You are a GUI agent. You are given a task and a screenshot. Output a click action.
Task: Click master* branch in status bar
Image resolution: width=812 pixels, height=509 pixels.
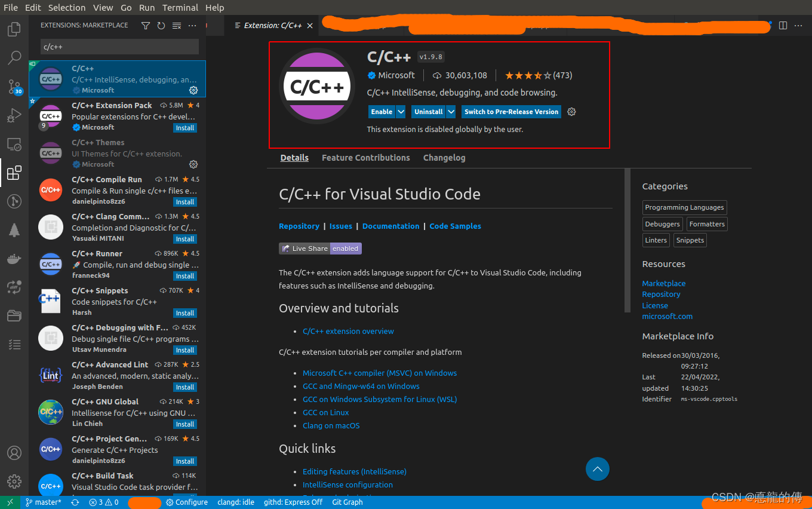[x=43, y=502]
